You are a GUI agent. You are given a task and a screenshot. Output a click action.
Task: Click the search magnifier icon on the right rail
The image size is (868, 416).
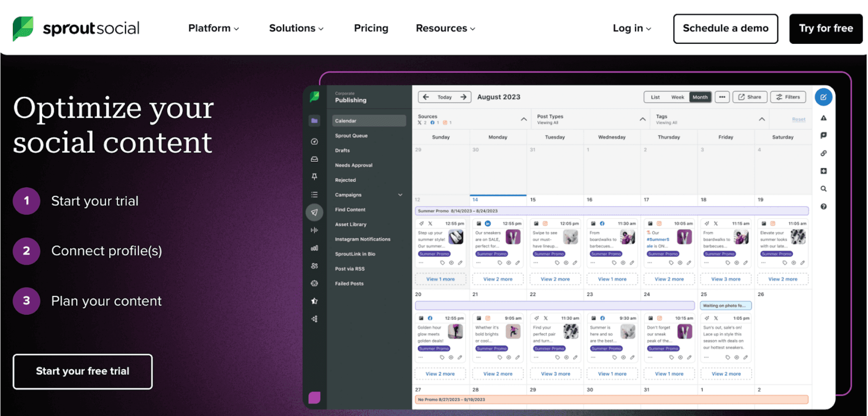pos(824,189)
